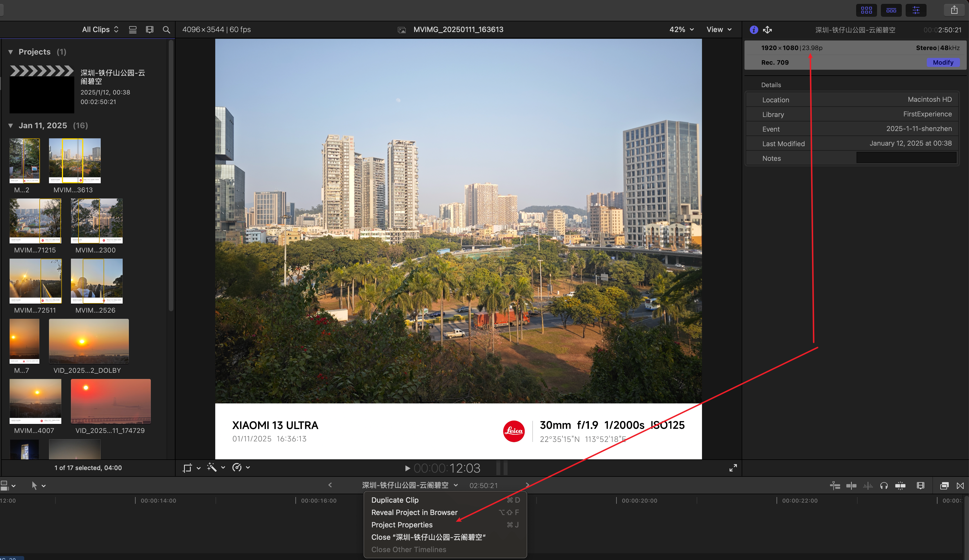Show the Transitions browser
Image resolution: width=969 pixels, height=560 pixels.
pos(960,486)
